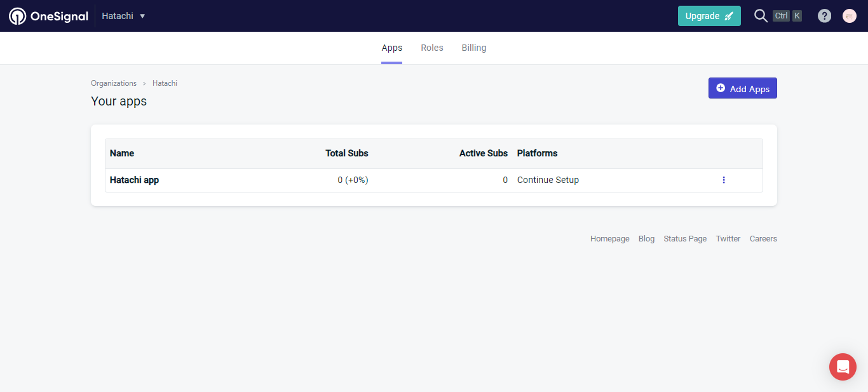Click the OneSignal logo
The image size is (868, 392).
(48, 16)
